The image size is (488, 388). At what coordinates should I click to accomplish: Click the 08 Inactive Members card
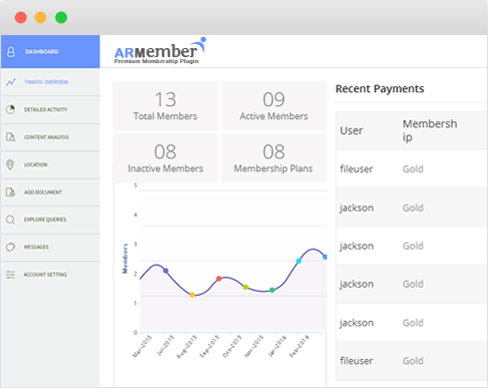(165, 158)
